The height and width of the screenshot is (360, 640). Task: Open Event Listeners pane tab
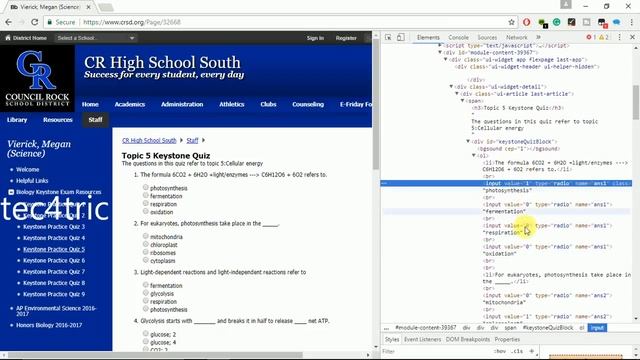[x=422, y=339]
